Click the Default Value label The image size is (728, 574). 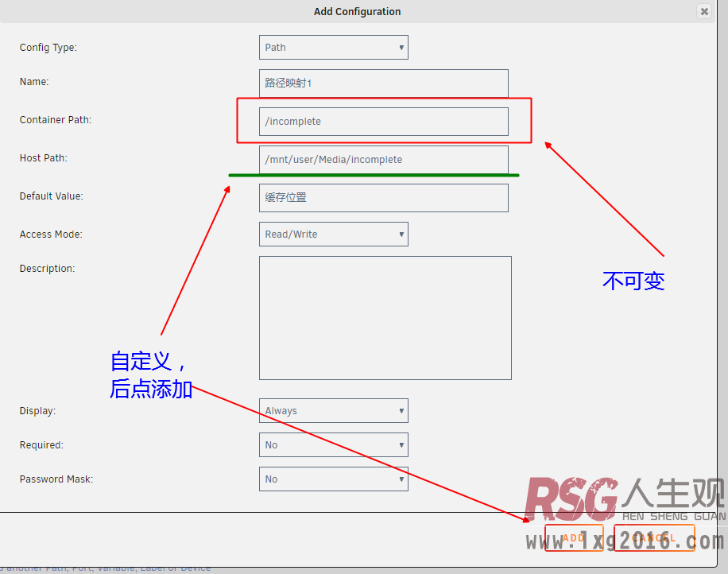pos(51,196)
